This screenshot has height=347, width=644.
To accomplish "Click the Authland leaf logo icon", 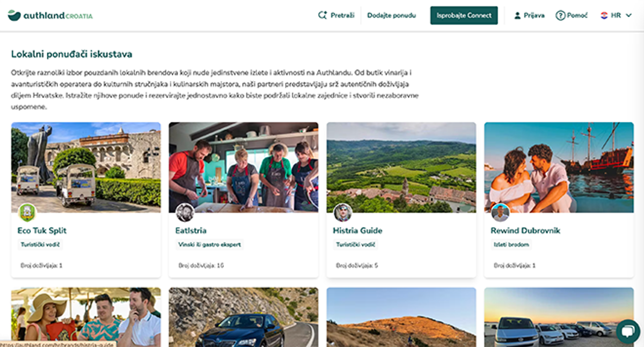I will tap(14, 15).
